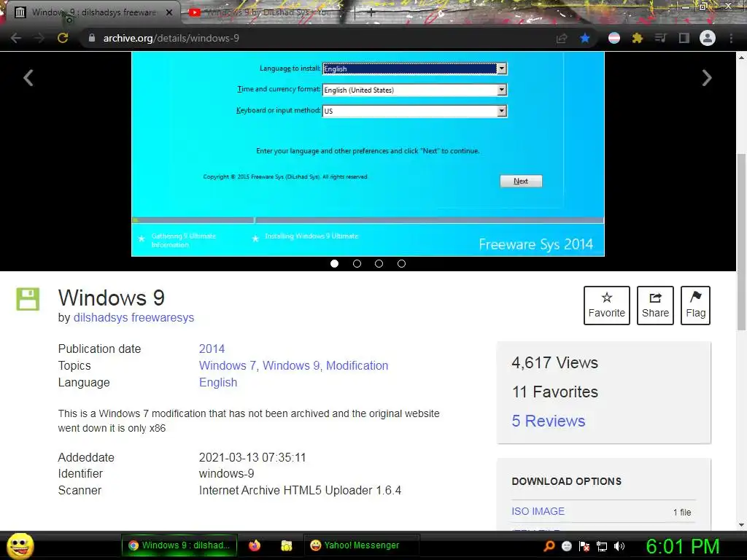Click the lock icon in address bar
Image resolution: width=747 pixels, height=560 pixels.
(92, 38)
